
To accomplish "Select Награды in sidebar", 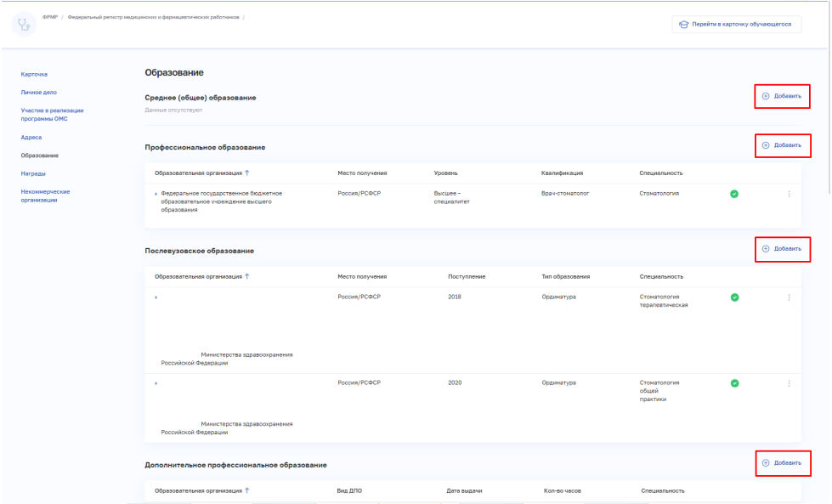I will click(x=33, y=173).
